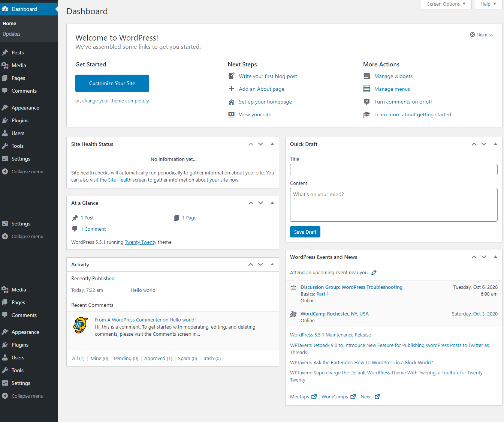Click the comment icon for Turn comments on or off
504x422 pixels.
coord(367,102)
